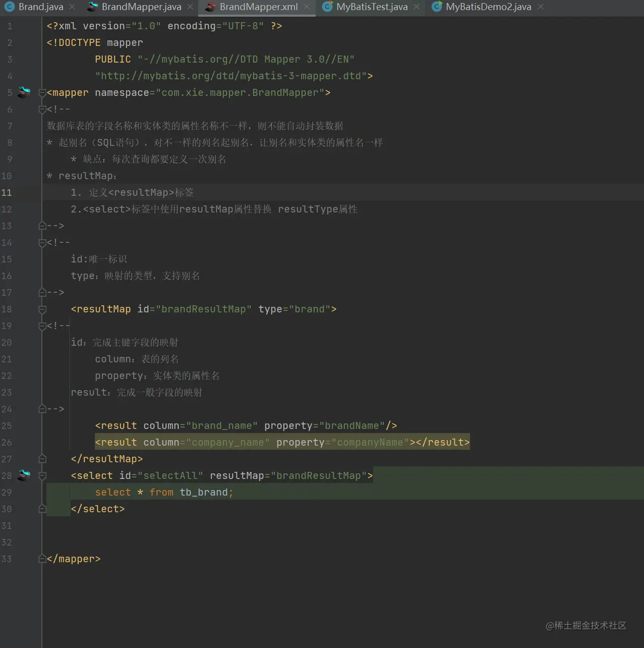Collapse the comment fold on line 19
The width and height of the screenshot is (644, 648).
[42, 326]
